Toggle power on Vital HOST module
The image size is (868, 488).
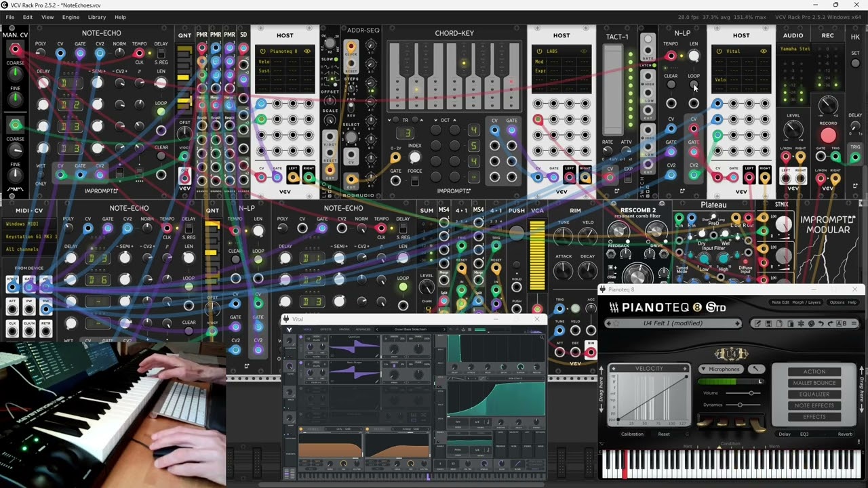click(x=719, y=52)
